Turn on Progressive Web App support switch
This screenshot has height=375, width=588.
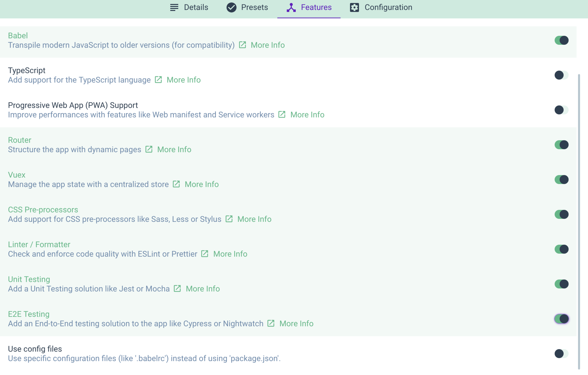click(561, 110)
